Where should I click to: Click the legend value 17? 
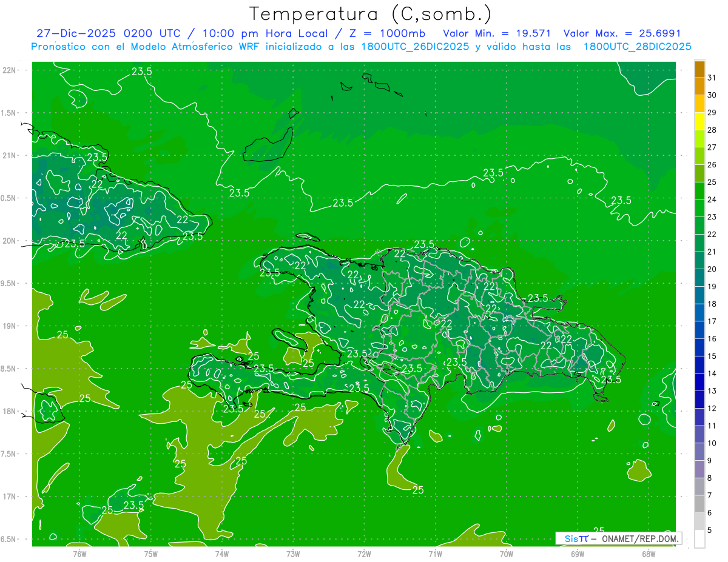(x=712, y=321)
